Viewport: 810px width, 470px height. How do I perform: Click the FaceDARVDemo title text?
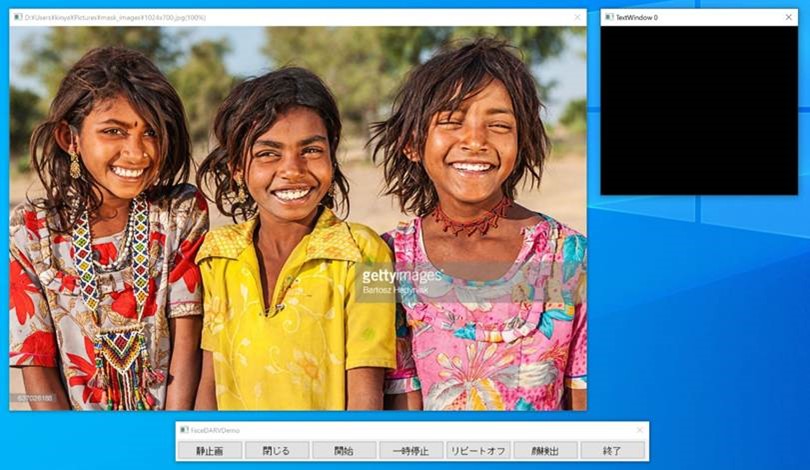[x=215, y=430]
